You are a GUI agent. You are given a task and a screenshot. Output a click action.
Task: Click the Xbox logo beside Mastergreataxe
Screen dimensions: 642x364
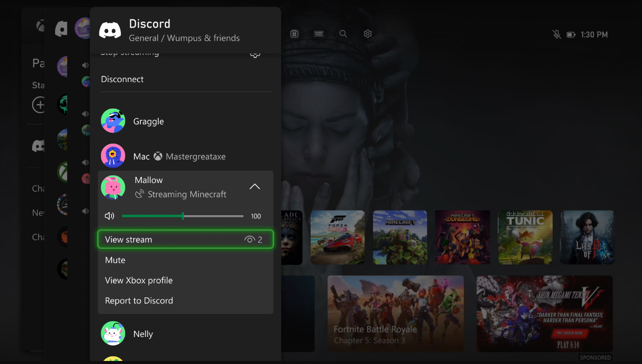(x=158, y=157)
